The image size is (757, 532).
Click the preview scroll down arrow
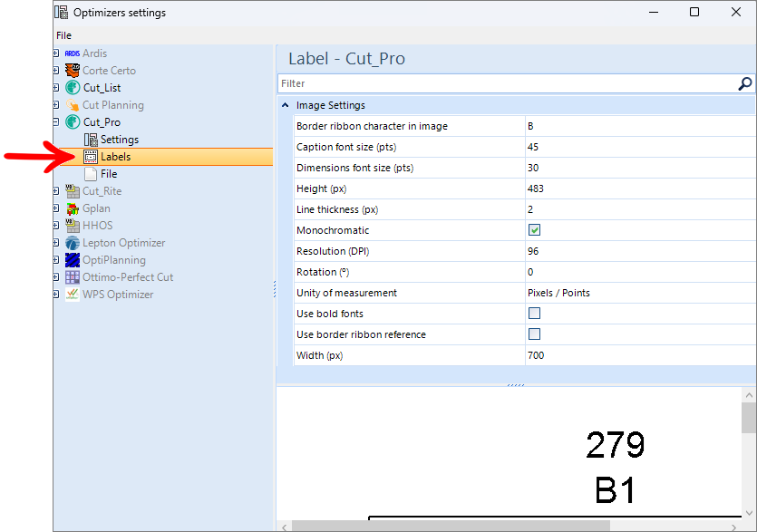point(749,513)
